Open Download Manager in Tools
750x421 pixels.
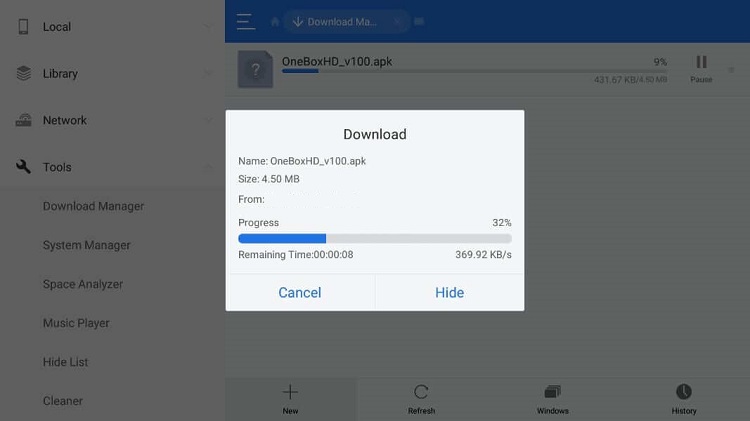coord(93,206)
